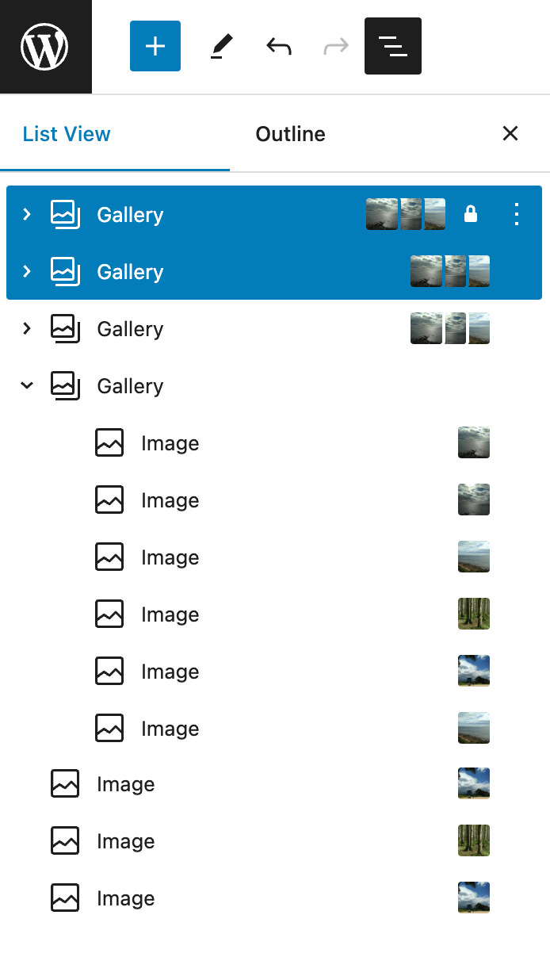This screenshot has width=550, height=980.
Task: Open options menu for first Gallery
Action: click(x=517, y=214)
